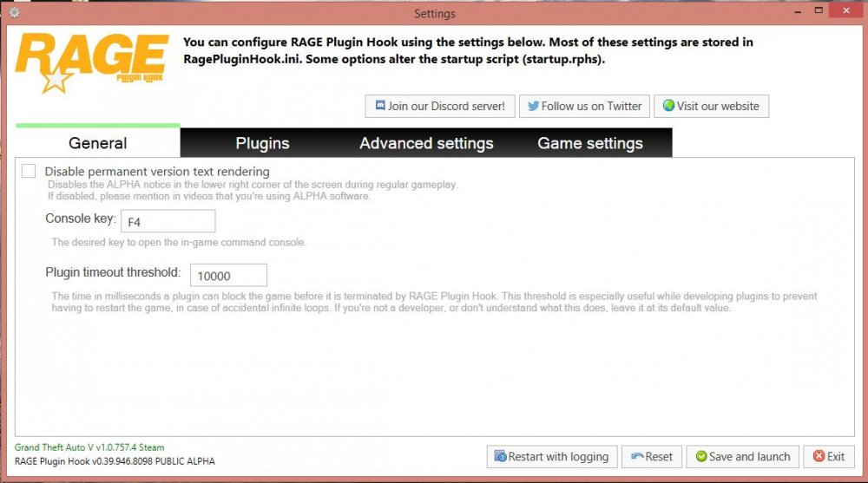This screenshot has width=868, height=483.
Task: Open the Plugins tab
Action: (262, 143)
